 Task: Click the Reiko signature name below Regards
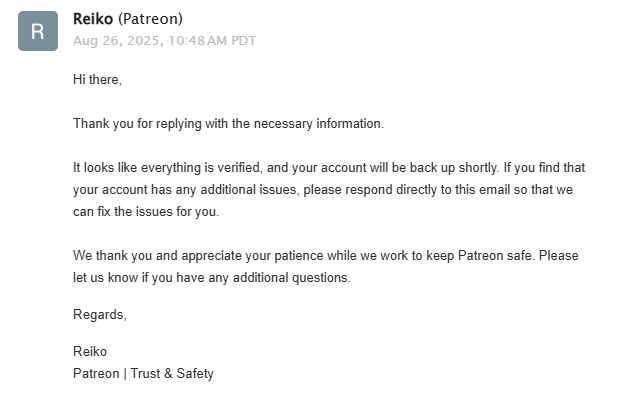[x=90, y=351]
